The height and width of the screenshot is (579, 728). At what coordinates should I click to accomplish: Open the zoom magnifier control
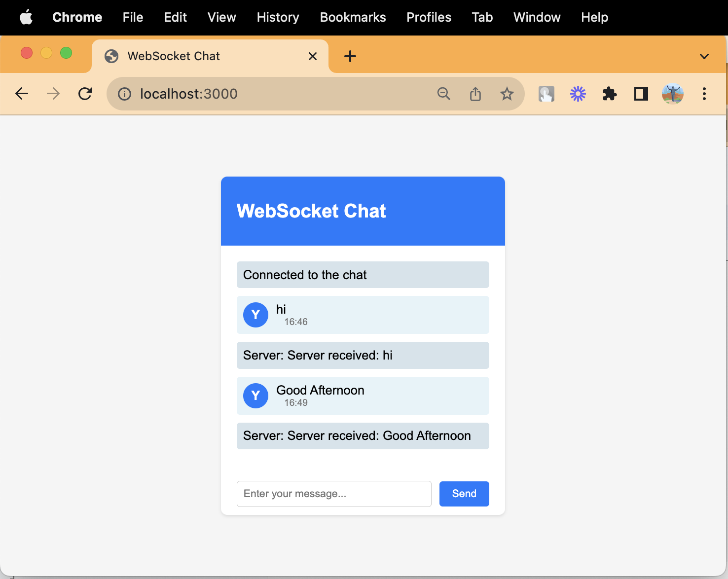click(x=444, y=94)
